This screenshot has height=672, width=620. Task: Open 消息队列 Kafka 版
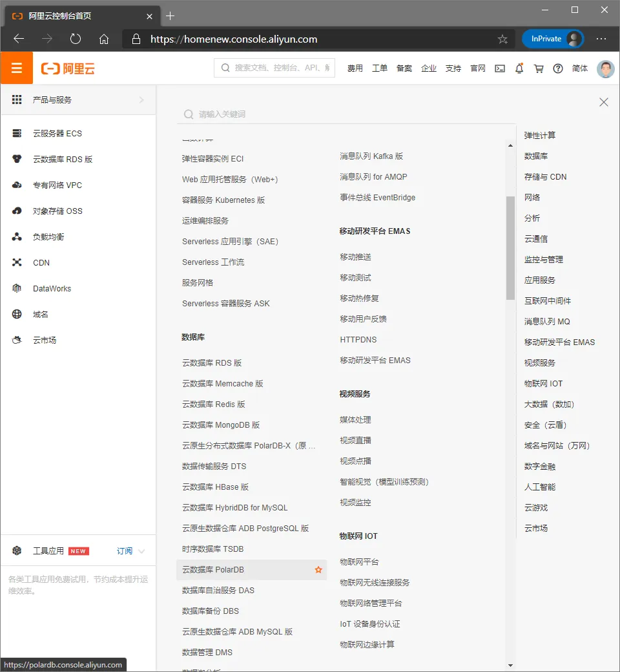click(x=371, y=156)
